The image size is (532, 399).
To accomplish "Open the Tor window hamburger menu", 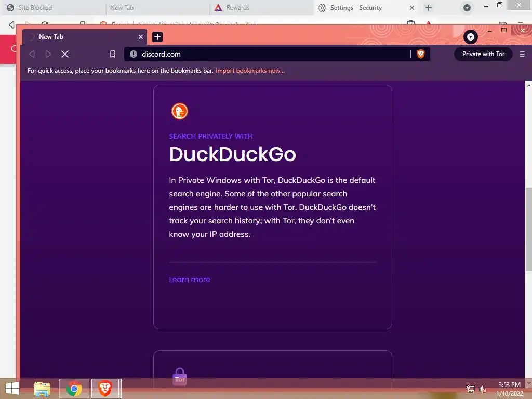I will [522, 54].
